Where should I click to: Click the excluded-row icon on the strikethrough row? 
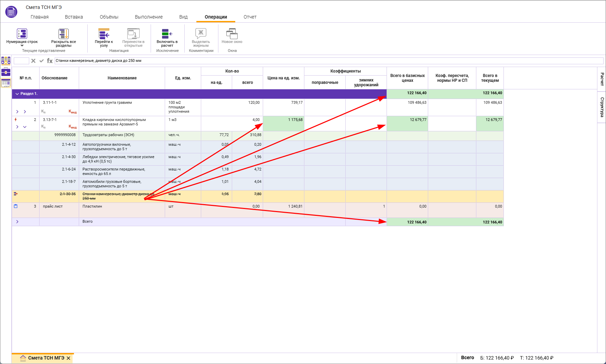pyautogui.click(x=15, y=194)
